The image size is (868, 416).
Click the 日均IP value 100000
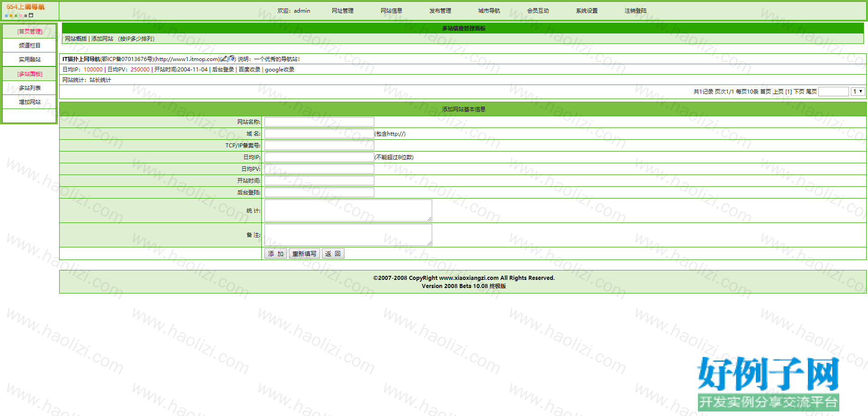pyautogui.click(x=93, y=70)
